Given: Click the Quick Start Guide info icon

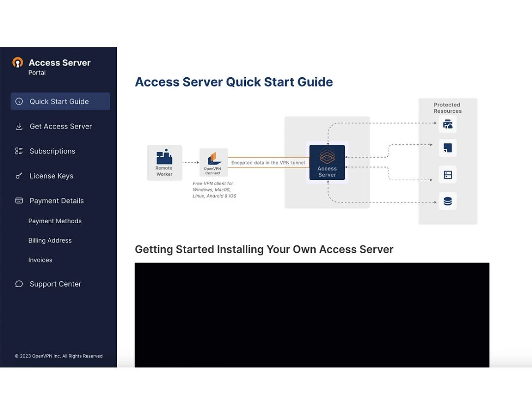Looking at the screenshot, I should coord(19,101).
